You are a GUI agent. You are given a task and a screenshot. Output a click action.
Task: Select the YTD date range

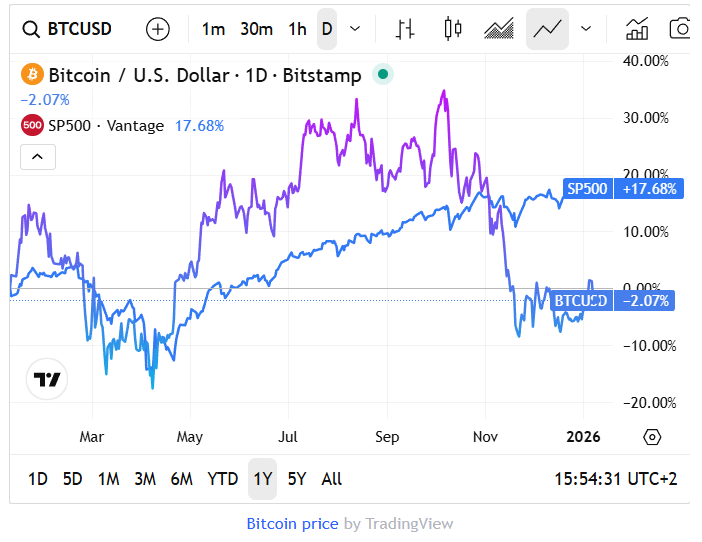(x=222, y=479)
